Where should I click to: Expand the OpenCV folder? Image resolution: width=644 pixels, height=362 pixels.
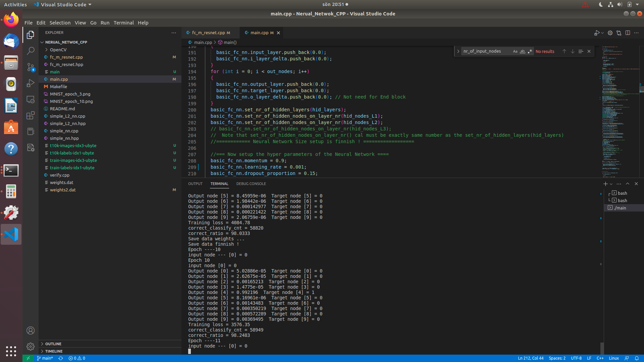pyautogui.click(x=58, y=50)
